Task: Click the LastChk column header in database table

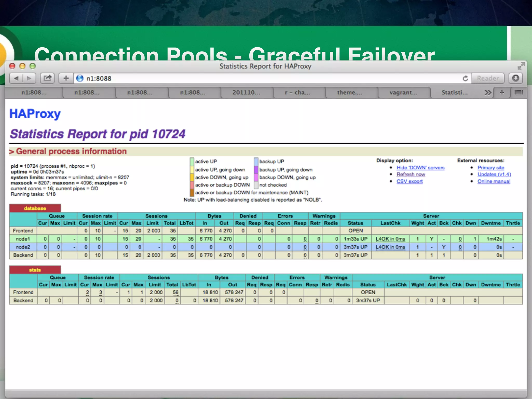Action: coord(390,223)
